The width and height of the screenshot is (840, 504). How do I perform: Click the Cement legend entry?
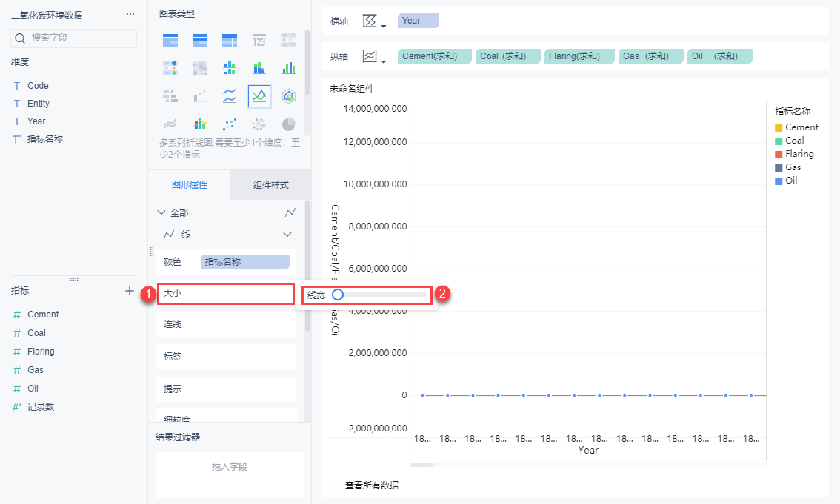pos(796,127)
